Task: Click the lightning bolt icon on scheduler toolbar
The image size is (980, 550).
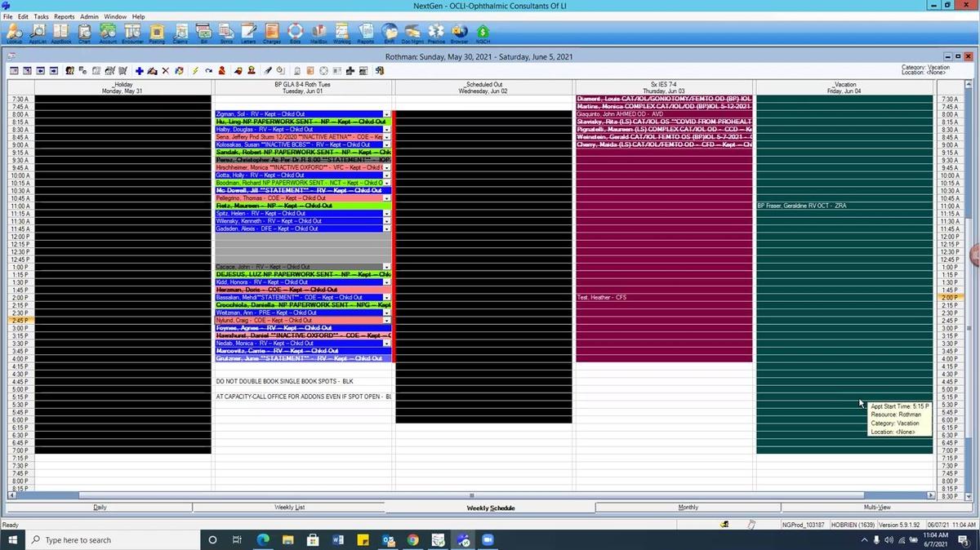Action: [194, 70]
